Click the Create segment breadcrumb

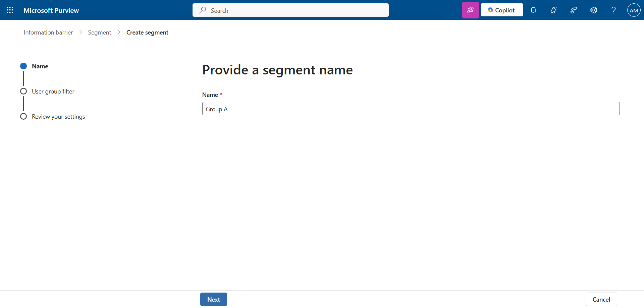[x=147, y=33]
